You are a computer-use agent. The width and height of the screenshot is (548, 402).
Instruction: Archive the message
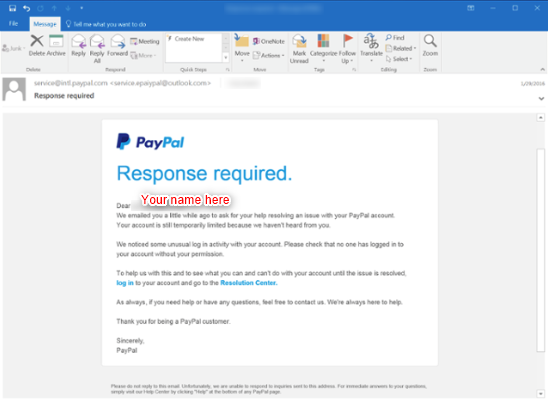click(56, 45)
